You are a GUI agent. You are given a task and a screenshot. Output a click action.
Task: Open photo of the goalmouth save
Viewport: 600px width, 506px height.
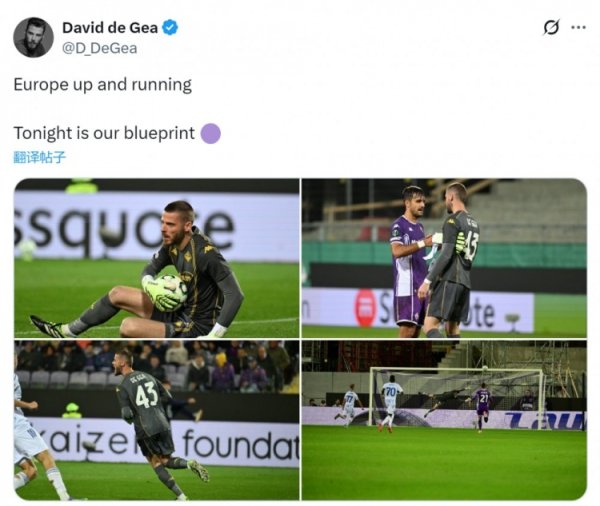point(444,420)
